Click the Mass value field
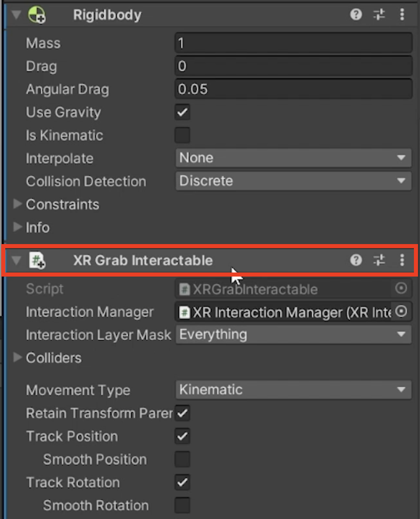420x519 pixels. tap(293, 43)
